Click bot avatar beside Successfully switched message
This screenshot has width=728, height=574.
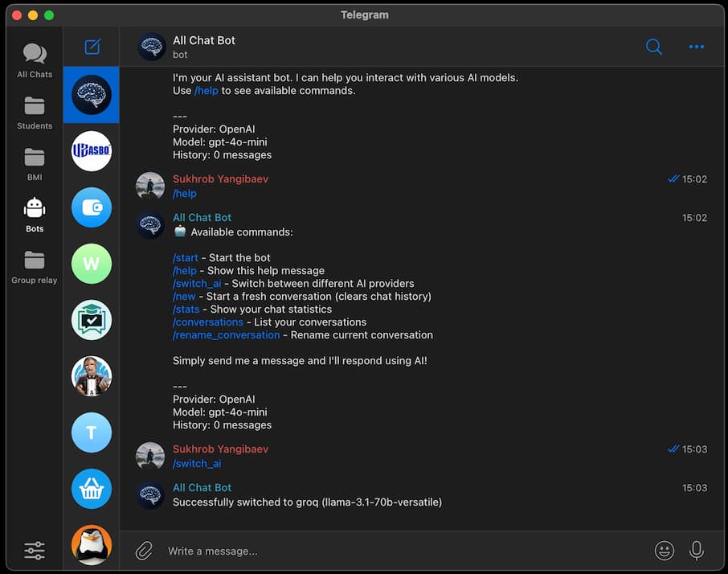150,495
